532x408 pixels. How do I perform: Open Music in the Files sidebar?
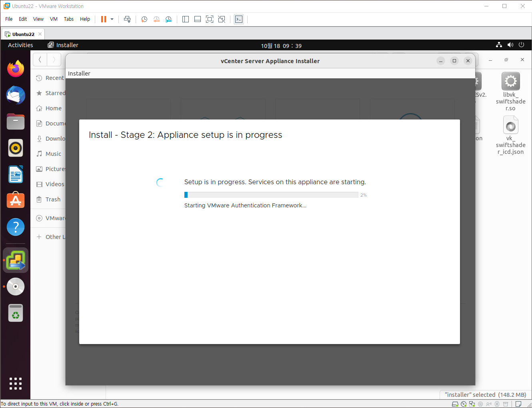tap(48, 154)
